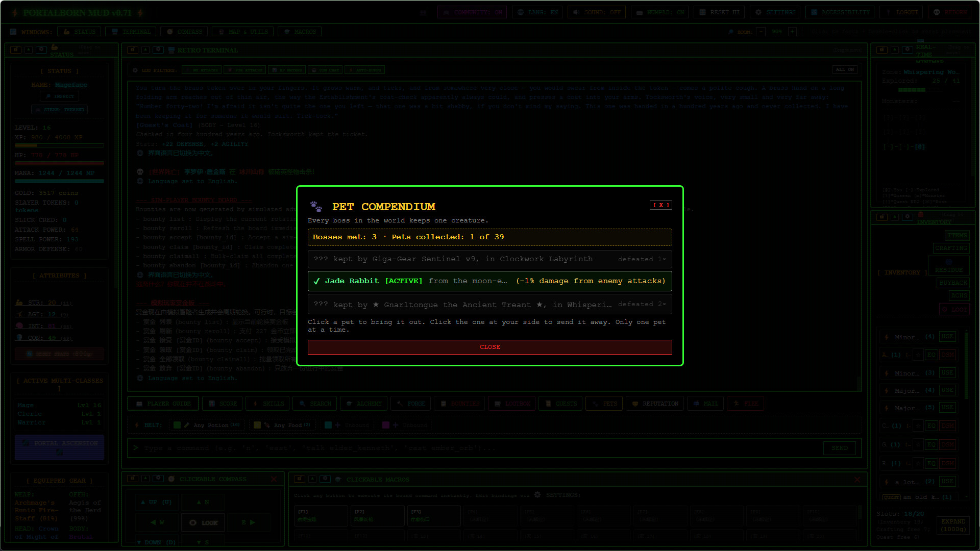The image size is (980, 551).
Task: Click the FLEE toolbar button
Action: tap(746, 404)
